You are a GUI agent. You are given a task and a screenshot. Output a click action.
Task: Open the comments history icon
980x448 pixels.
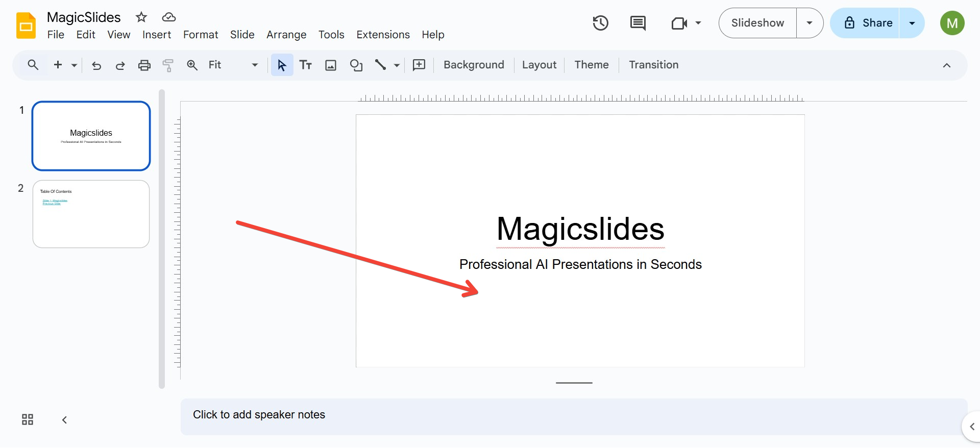click(638, 23)
